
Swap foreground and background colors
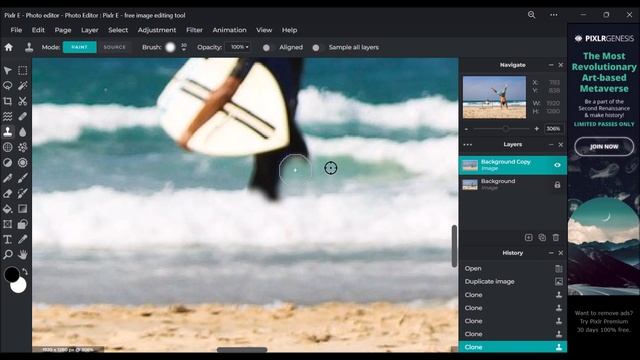click(25, 271)
